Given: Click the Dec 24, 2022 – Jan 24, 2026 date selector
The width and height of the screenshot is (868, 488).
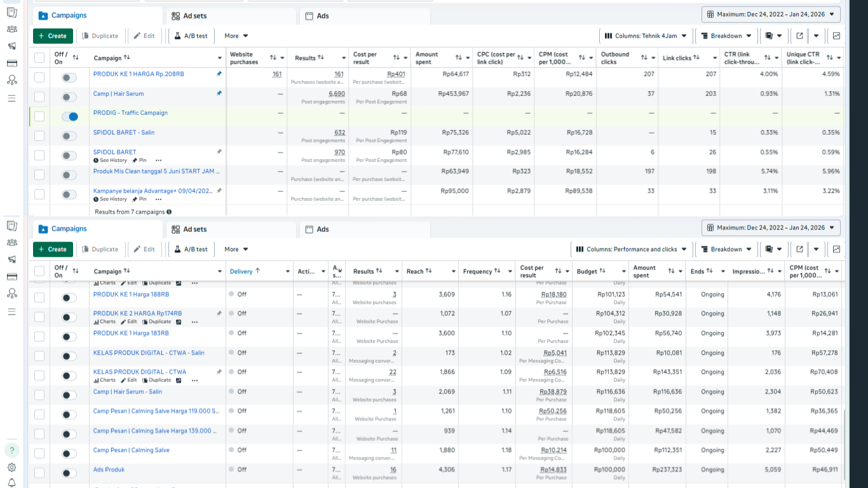Looking at the screenshot, I should coord(770,14).
